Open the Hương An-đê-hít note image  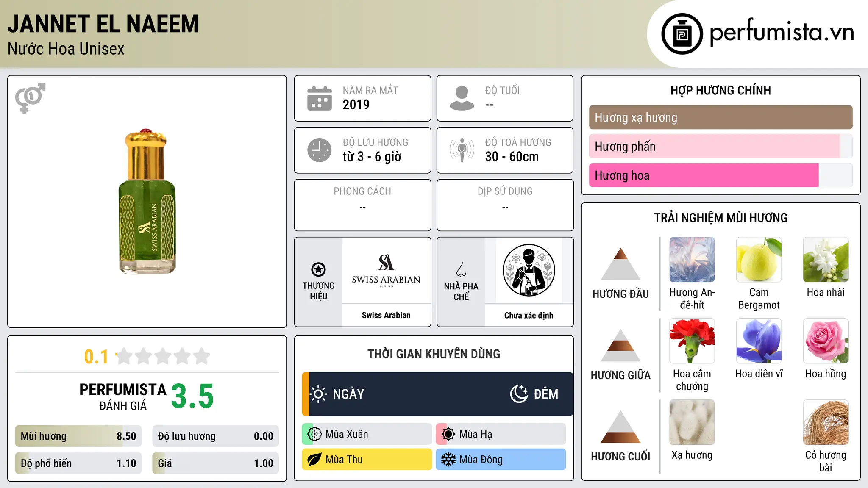[x=692, y=260]
